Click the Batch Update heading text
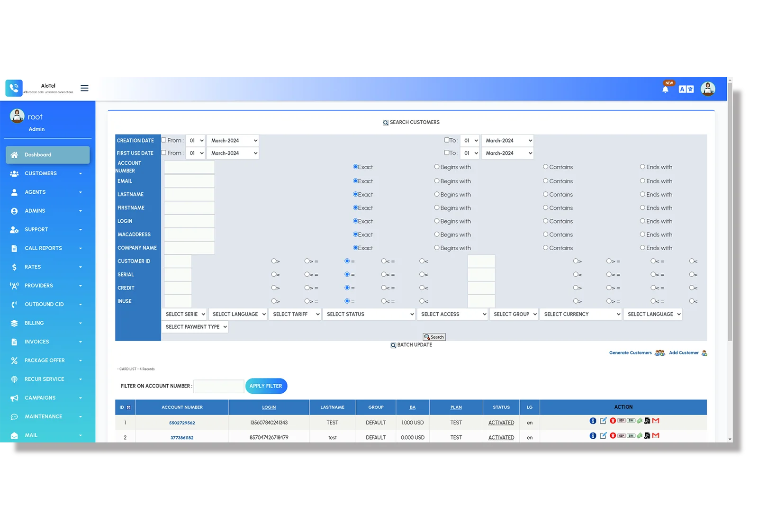 point(415,345)
